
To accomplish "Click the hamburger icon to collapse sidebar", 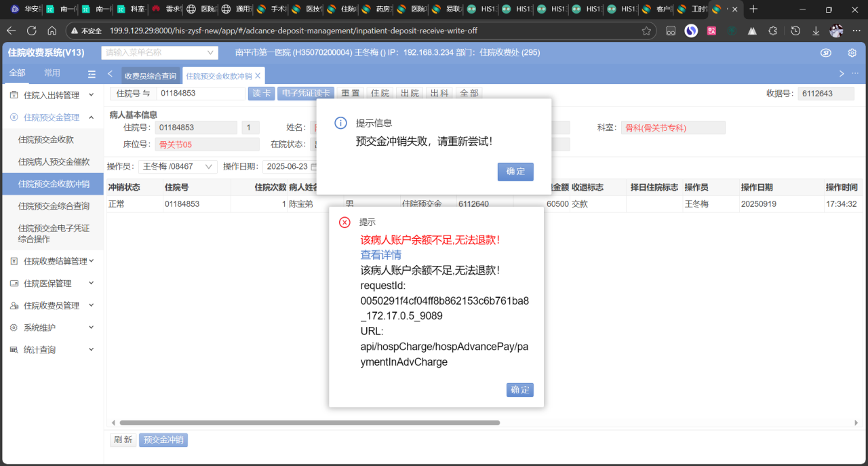I will 92,74.
